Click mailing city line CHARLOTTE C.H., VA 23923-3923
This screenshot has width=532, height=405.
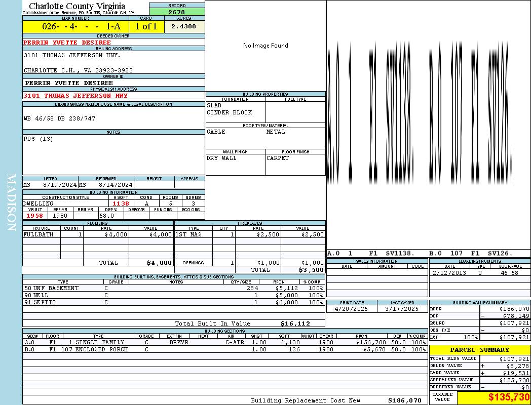pyautogui.click(x=78, y=70)
